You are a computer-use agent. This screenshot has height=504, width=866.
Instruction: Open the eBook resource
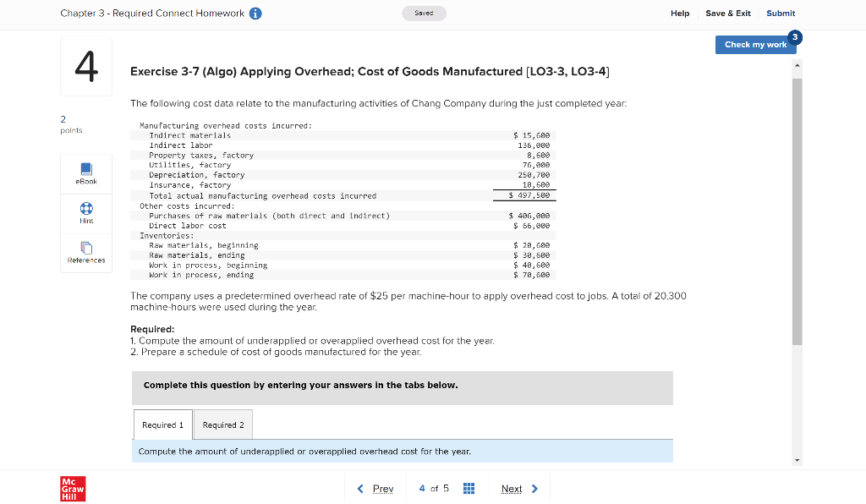(85, 173)
